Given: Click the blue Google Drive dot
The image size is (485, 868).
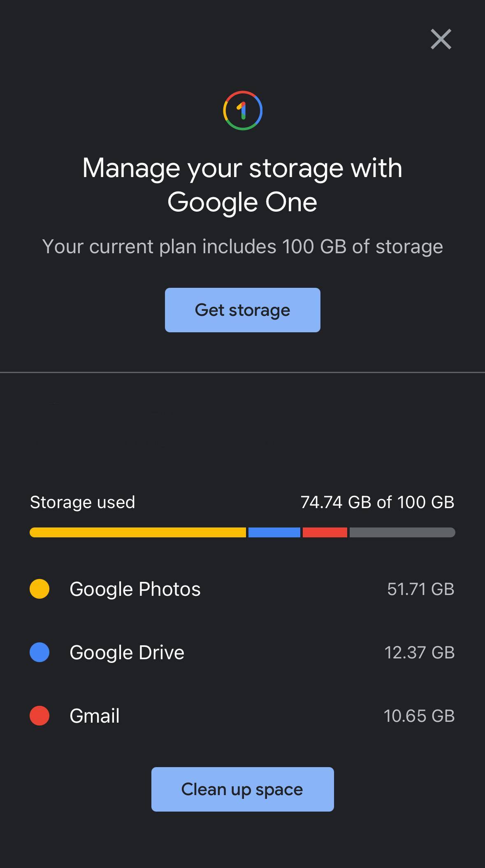Looking at the screenshot, I should (39, 653).
